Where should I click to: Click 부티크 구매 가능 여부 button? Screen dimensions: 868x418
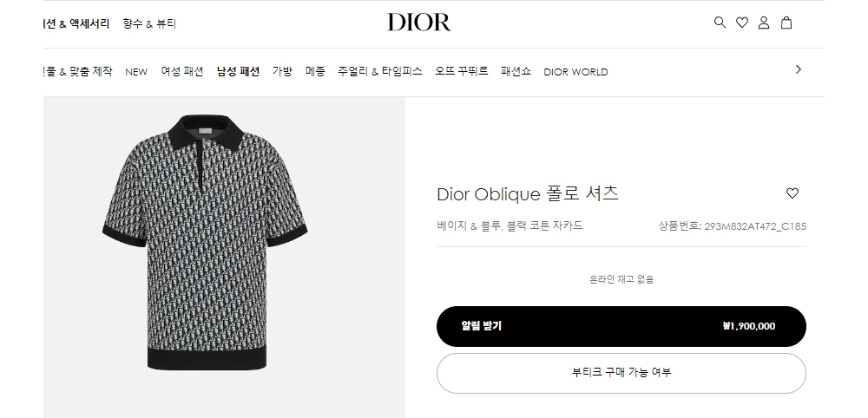coord(621,373)
